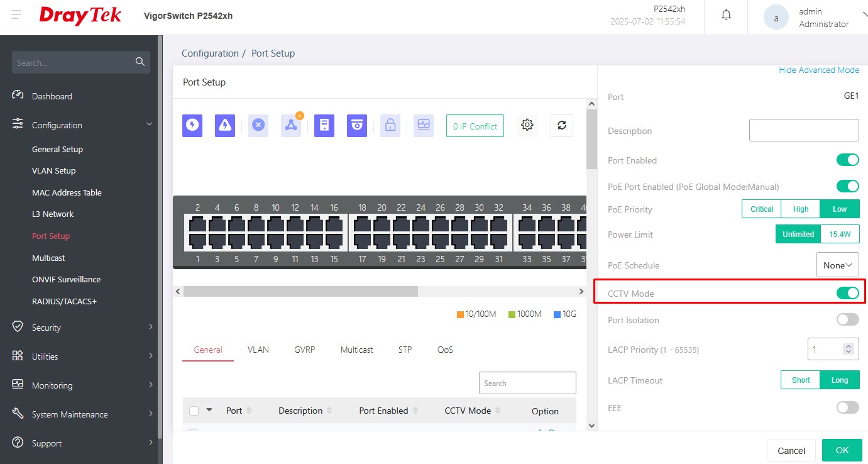Image resolution: width=868 pixels, height=464 pixels.
Task: Click the PoE warning triangle icon
Action: [224, 126]
